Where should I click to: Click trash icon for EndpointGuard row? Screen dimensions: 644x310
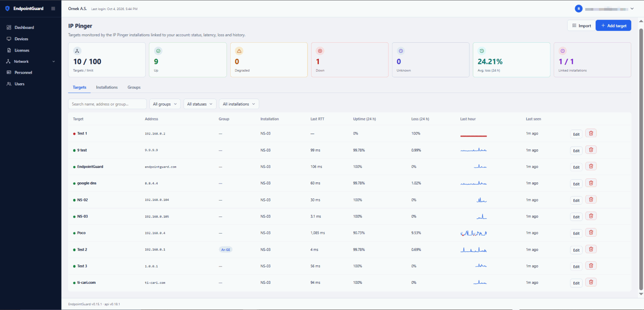click(x=591, y=166)
